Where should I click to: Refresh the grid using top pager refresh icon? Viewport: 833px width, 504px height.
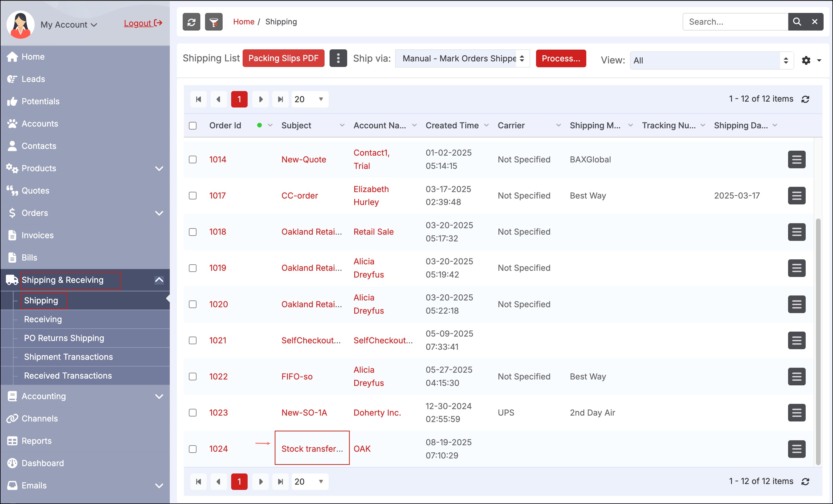pos(805,99)
